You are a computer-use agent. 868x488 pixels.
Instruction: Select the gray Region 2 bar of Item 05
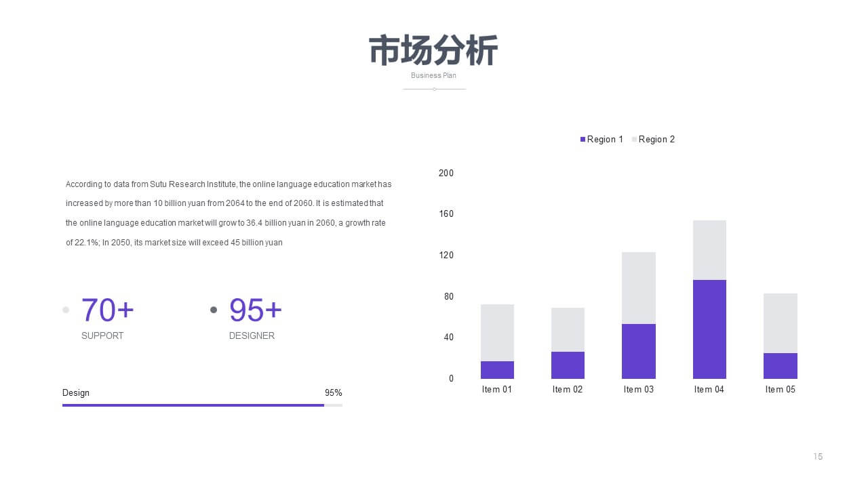(x=781, y=323)
